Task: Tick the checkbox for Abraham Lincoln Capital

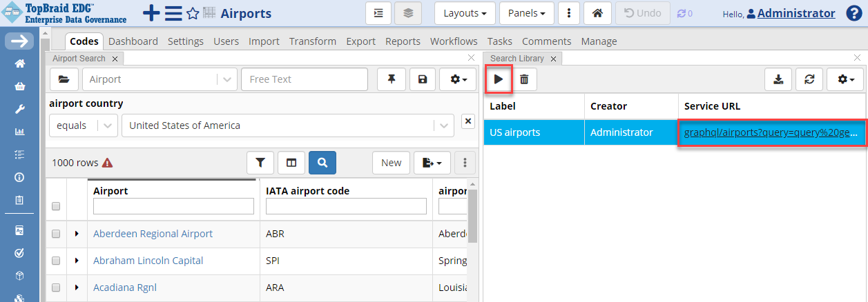Action: 56,261
